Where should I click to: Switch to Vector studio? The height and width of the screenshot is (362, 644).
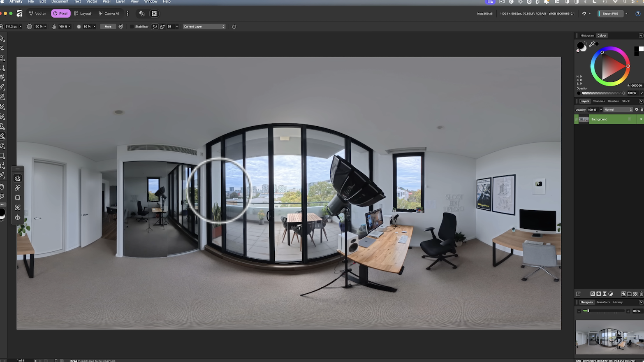click(37, 14)
